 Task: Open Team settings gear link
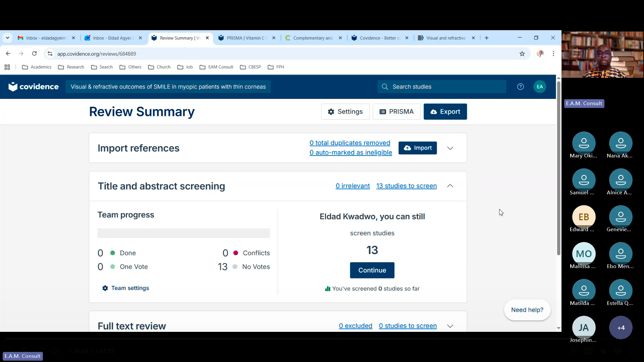pyautogui.click(x=126, y=288)
